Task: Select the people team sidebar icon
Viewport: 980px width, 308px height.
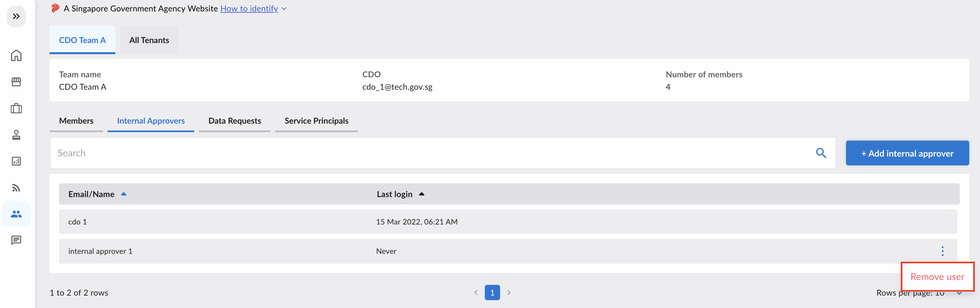Action: point(16,214)
